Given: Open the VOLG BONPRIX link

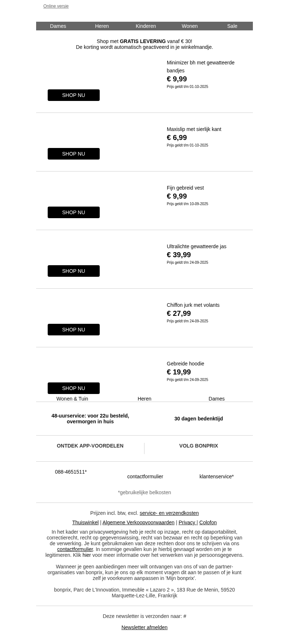Looking at the screenshot, I should (x=199, y=446).
